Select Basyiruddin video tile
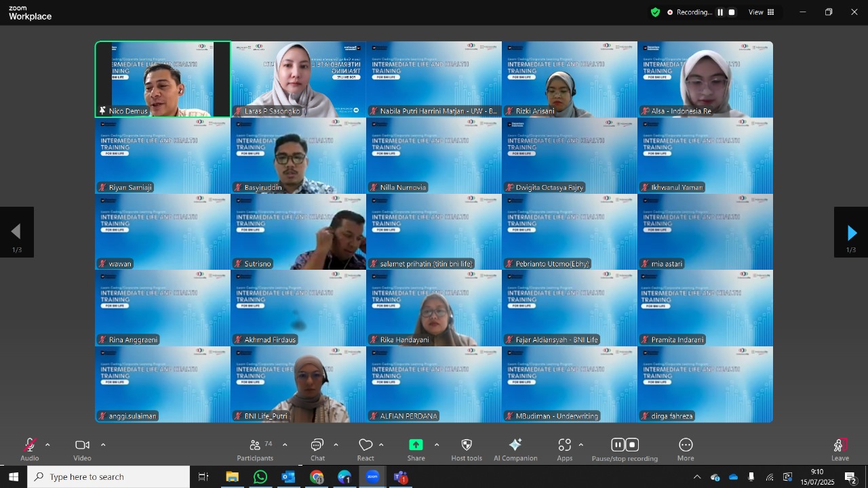The height and width of the screenshot is (488, 868). point(298,156)
